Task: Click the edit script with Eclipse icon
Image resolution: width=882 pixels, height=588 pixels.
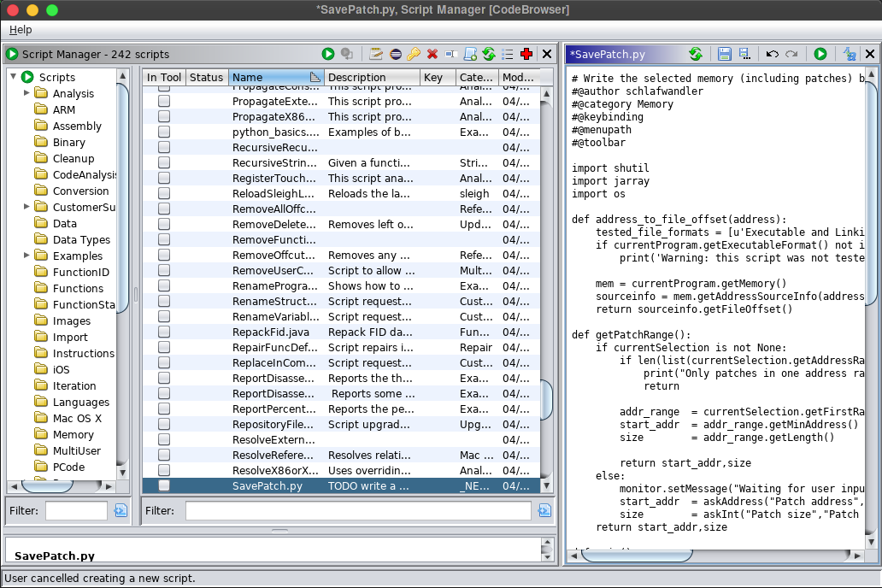Action: point(396,54)
